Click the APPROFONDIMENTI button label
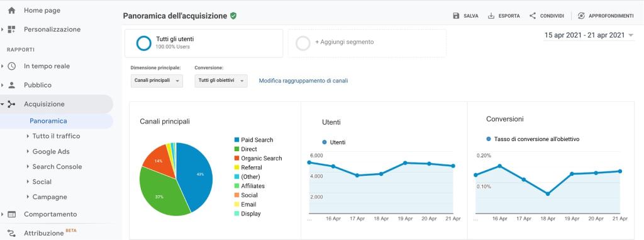 click(611, 16)
